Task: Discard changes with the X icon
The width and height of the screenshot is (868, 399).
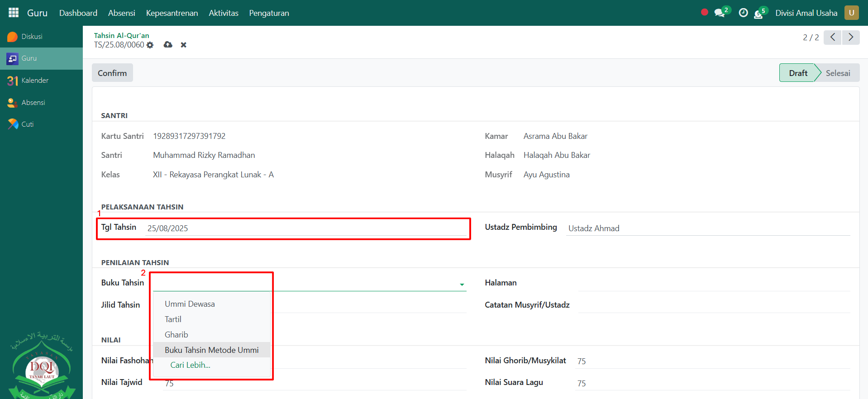Action: pyautogui.click(x=183, y=45)
